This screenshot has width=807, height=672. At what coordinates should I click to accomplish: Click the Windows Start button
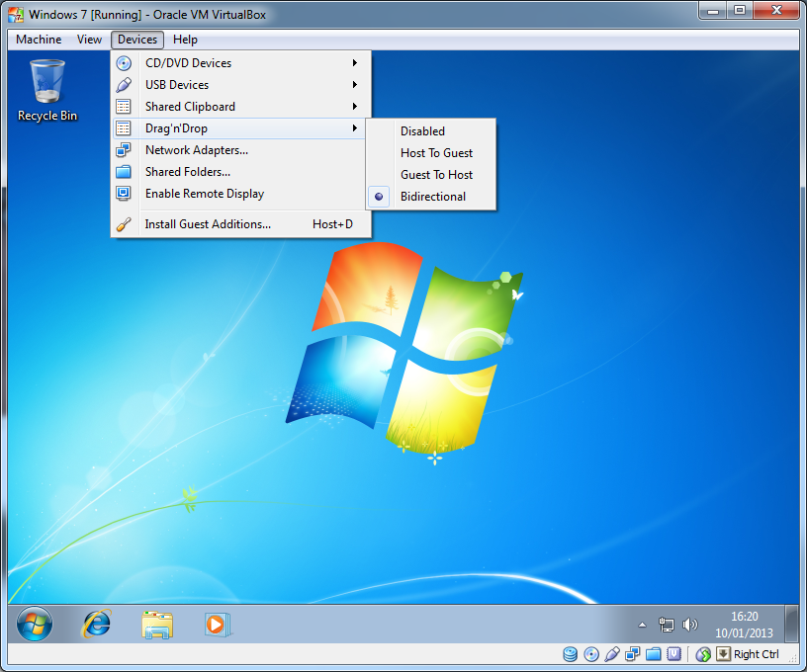pos(35,624)
